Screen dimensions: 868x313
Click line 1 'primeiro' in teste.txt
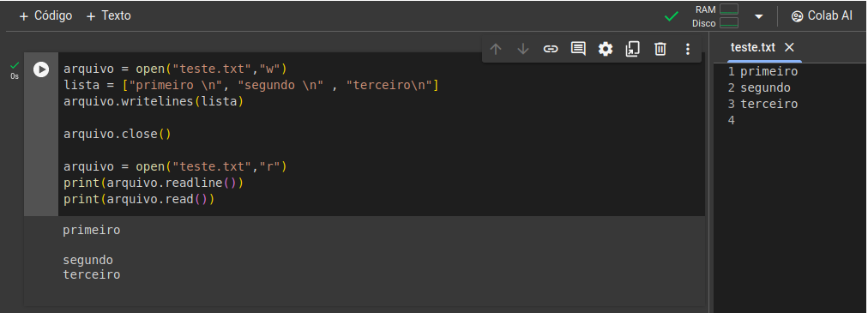(x=769, y=71)
